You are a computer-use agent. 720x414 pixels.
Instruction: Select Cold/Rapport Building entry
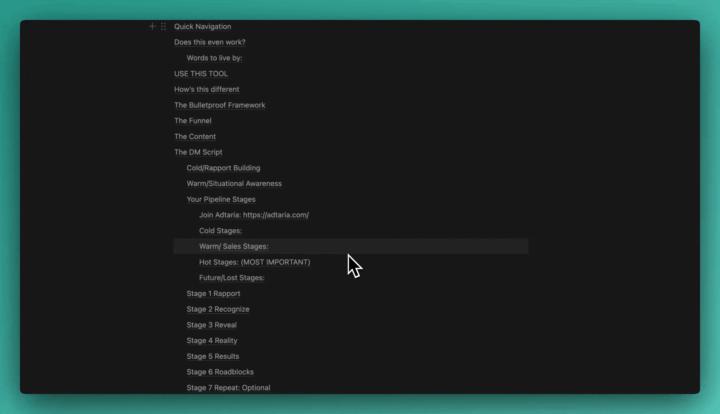point(224,168)
